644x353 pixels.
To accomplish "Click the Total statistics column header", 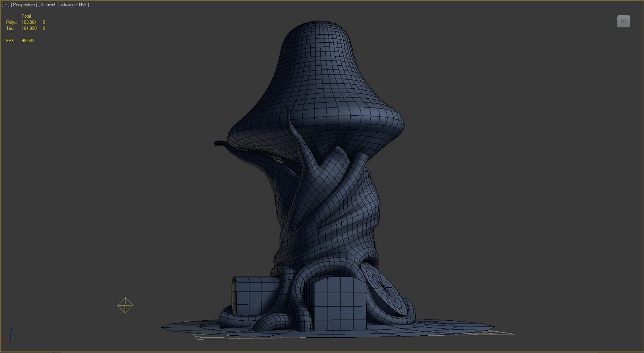I will 26,16.
